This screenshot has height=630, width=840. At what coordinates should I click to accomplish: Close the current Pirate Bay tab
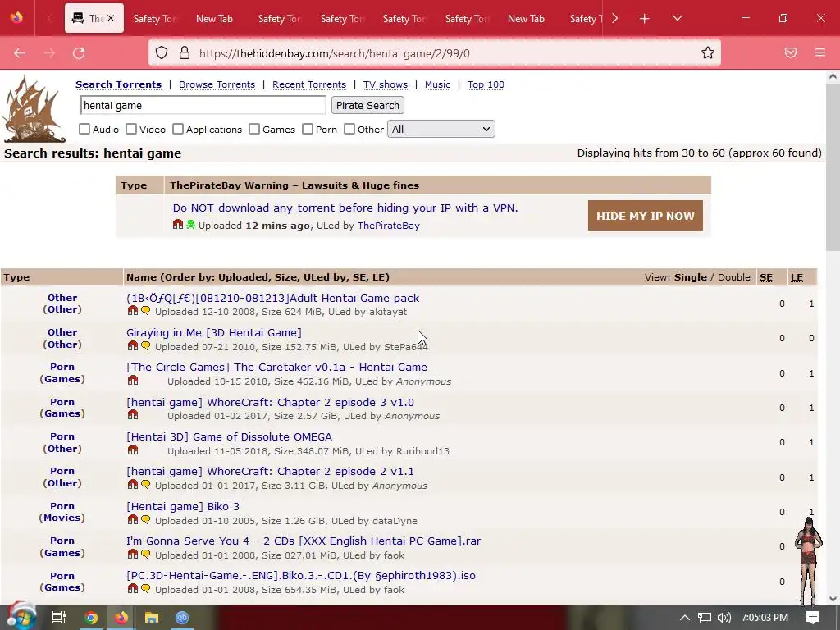(111, 18)
